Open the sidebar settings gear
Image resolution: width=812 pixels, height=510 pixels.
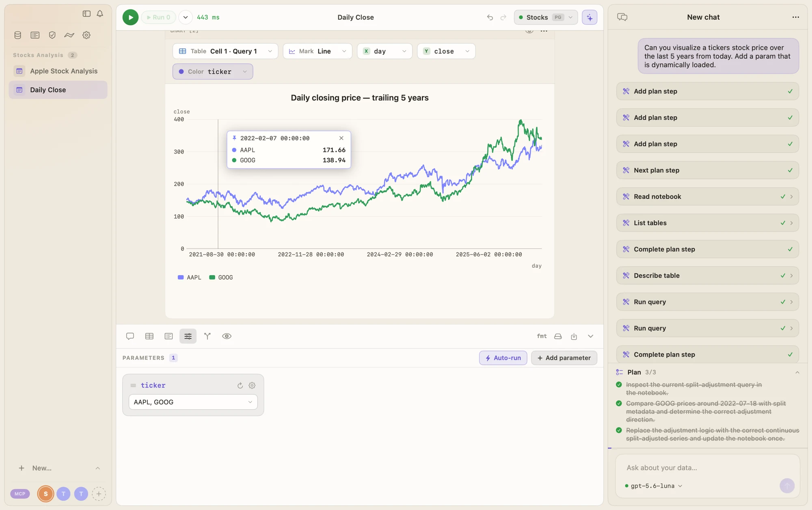click(x=86, y=35)
